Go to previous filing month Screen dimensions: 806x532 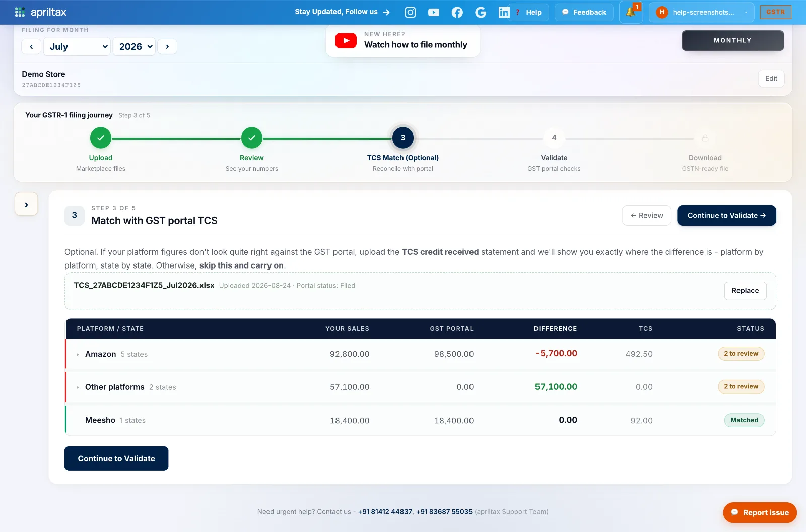click(x=31, y=47)
